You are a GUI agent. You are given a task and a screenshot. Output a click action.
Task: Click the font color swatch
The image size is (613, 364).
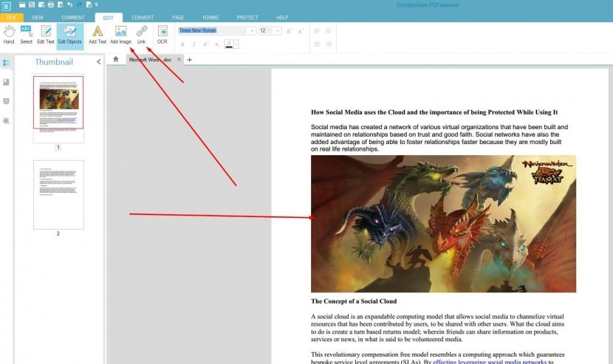coord(229,44)
